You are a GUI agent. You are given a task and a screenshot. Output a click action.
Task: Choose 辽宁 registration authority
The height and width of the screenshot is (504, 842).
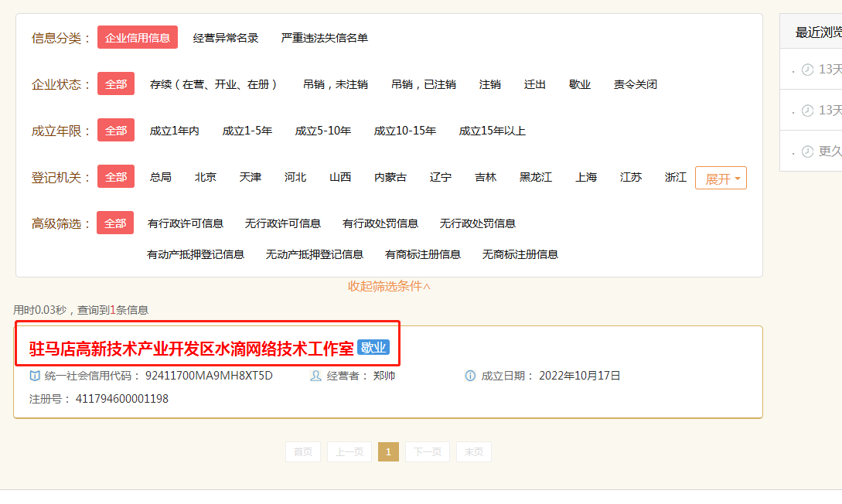pos(441,177)
